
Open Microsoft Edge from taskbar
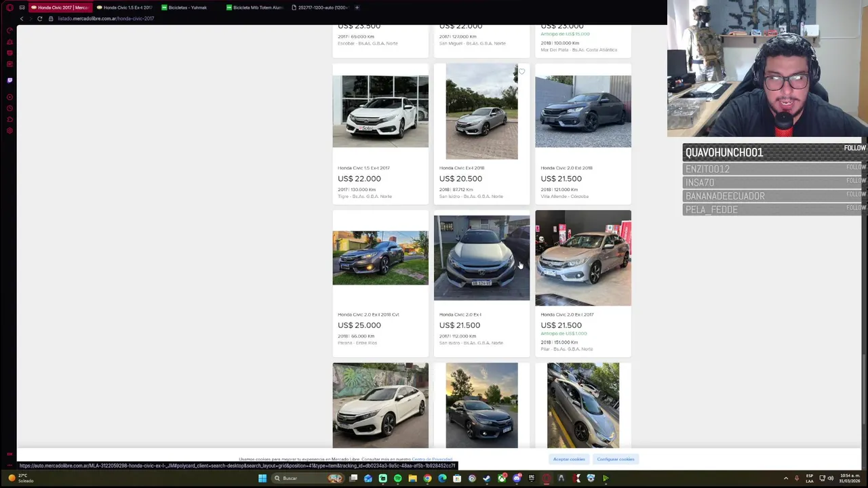tap(442, 479)
